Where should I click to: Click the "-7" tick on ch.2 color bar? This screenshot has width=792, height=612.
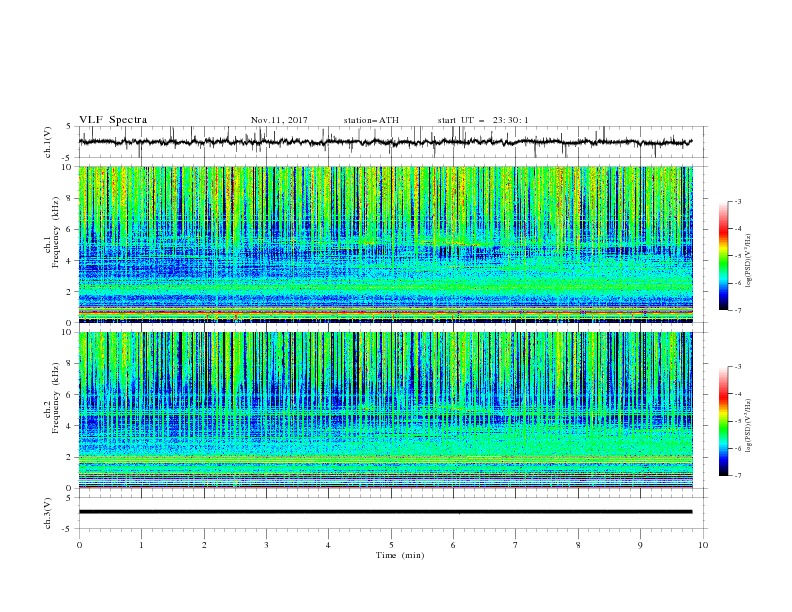tap(737, 476)
